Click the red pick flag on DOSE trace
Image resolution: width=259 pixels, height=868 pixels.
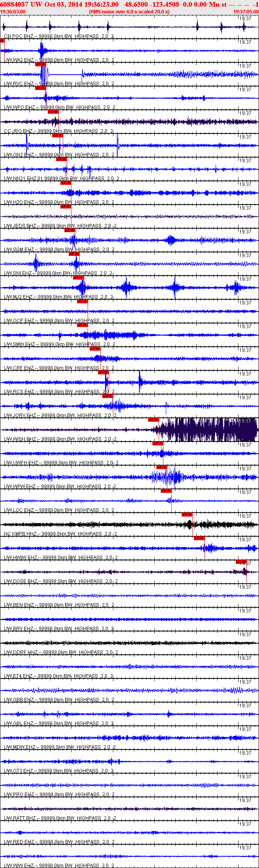241,562
